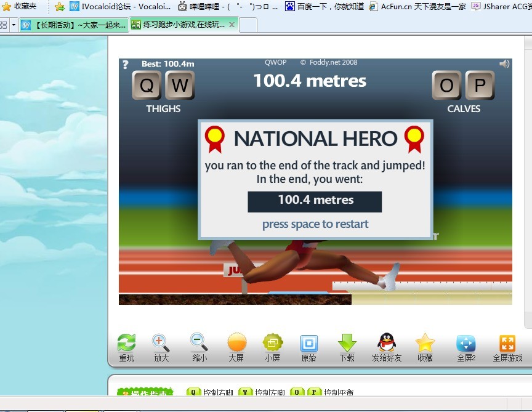Select the 小屏 small screen icon
Screen dimensions: 532x412
tap(273, 342)
